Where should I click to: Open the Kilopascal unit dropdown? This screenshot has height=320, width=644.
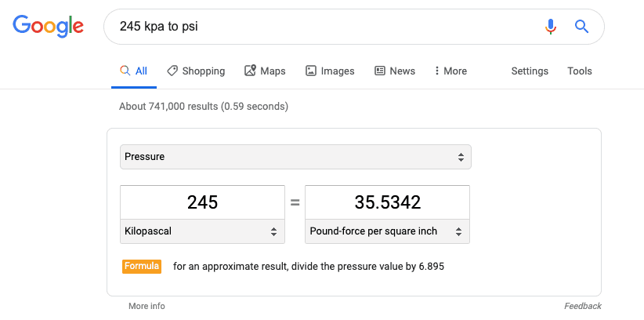tap(202, 231)
